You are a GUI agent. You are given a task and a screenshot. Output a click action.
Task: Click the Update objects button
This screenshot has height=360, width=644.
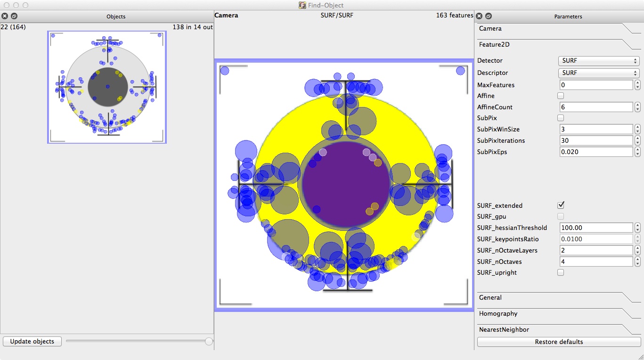32,342
